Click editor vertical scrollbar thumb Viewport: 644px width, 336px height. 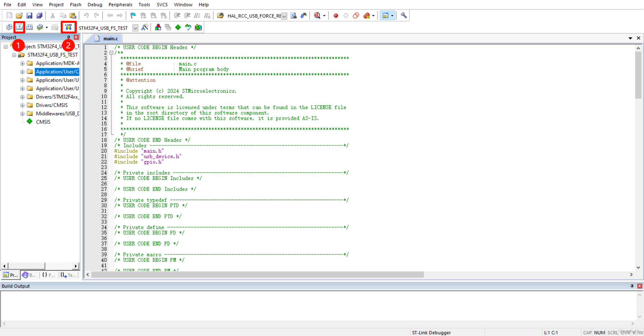click(638, 75)
